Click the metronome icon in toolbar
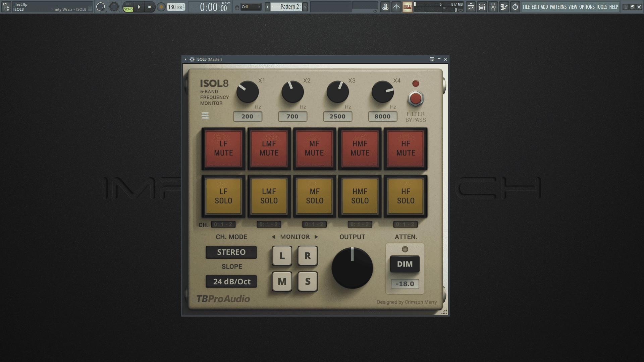Viewport: 644px width, 362px height. 385,7
